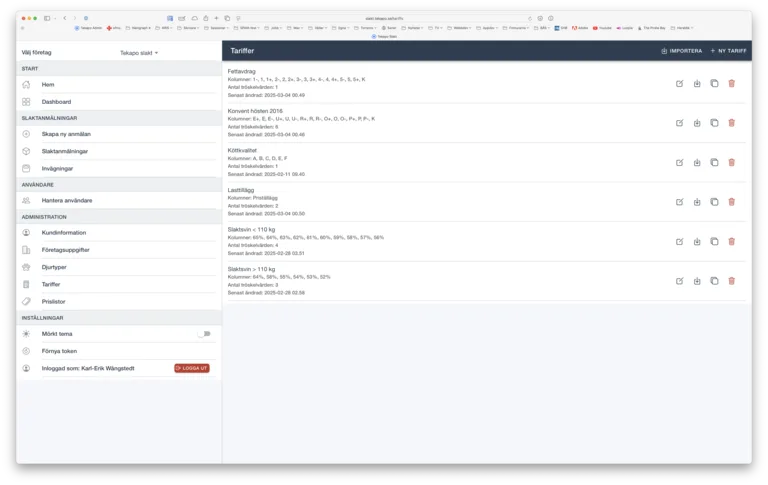Copy the Slaktsvin > 110 kg tariff
The image size is (768, 485).
714,281
